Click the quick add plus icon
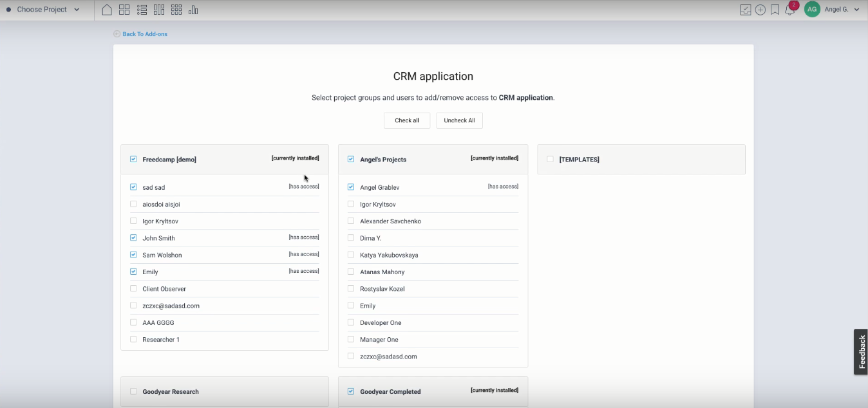Viewport: 868px width, 408px height. coord(760,10)
